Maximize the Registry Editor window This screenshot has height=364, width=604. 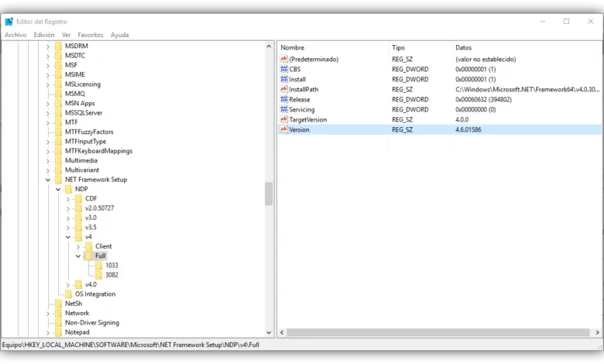[566, 21]
